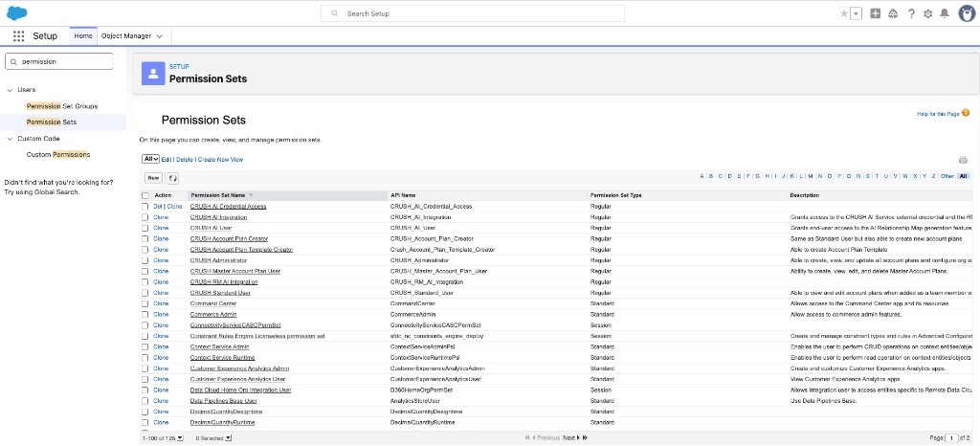Open the Customer Experience Analytics Admin link
980x446 pixels.
coord(240,368)
